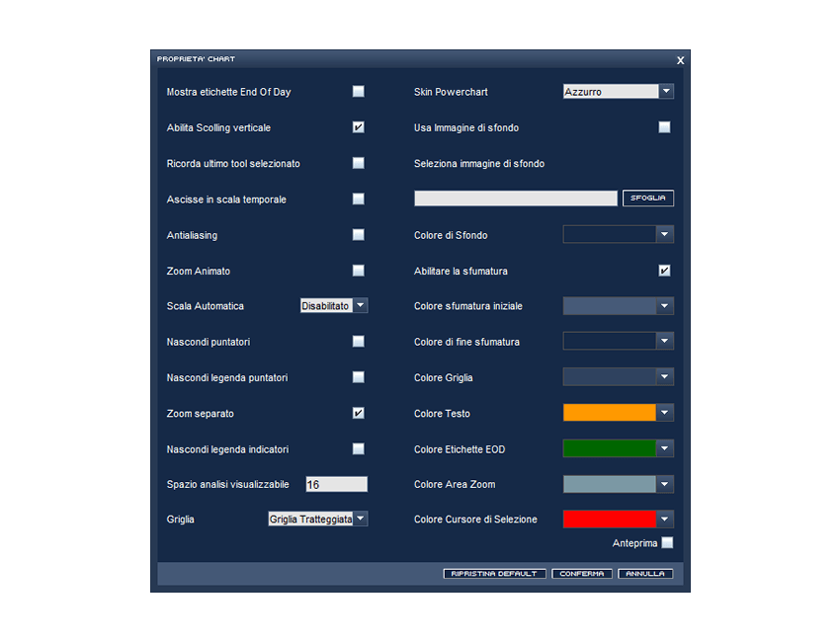The width and height of the screenshot is (840, 642).
Task: Click the Ripristina Default button
Action: click(494, 574)
